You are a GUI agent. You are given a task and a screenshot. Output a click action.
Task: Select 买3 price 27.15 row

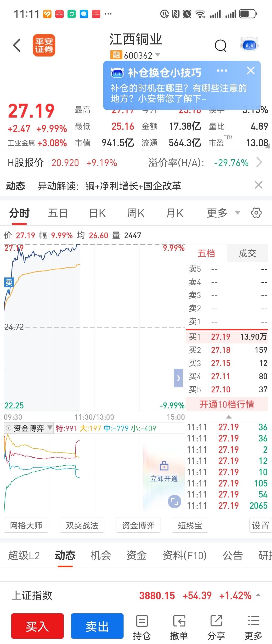[227, 363]
